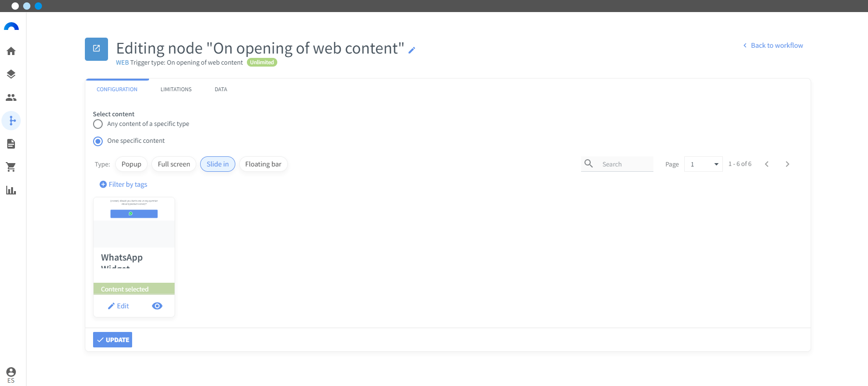Image resolution: width=868 pixels, height=386 pixels.
Task: Click the Update button
Action: [112, 340]
